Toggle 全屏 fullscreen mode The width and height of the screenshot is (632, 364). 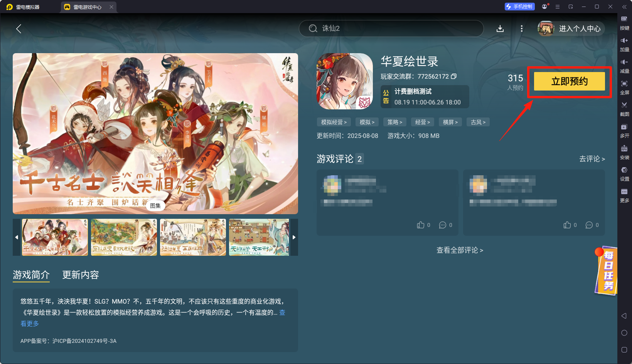click(624, 88)
